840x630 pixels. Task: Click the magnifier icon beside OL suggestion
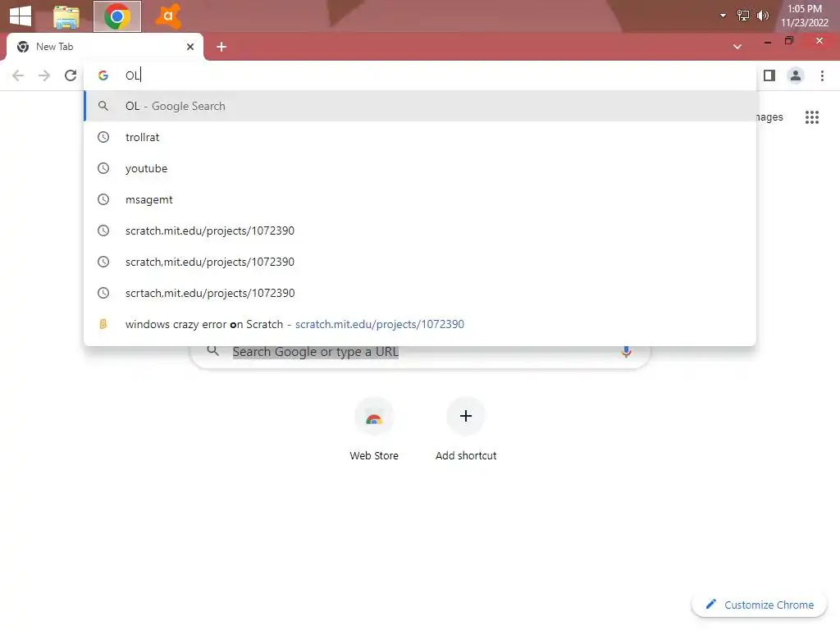103,106
